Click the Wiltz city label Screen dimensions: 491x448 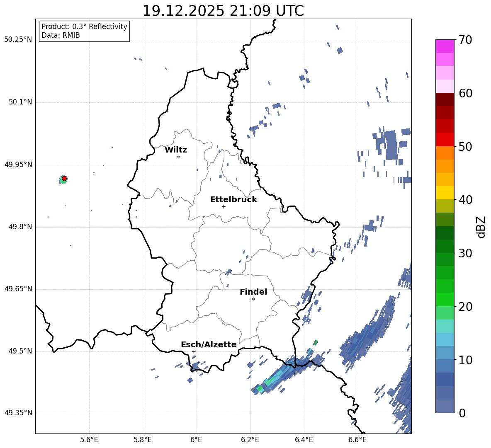[176, 150]
